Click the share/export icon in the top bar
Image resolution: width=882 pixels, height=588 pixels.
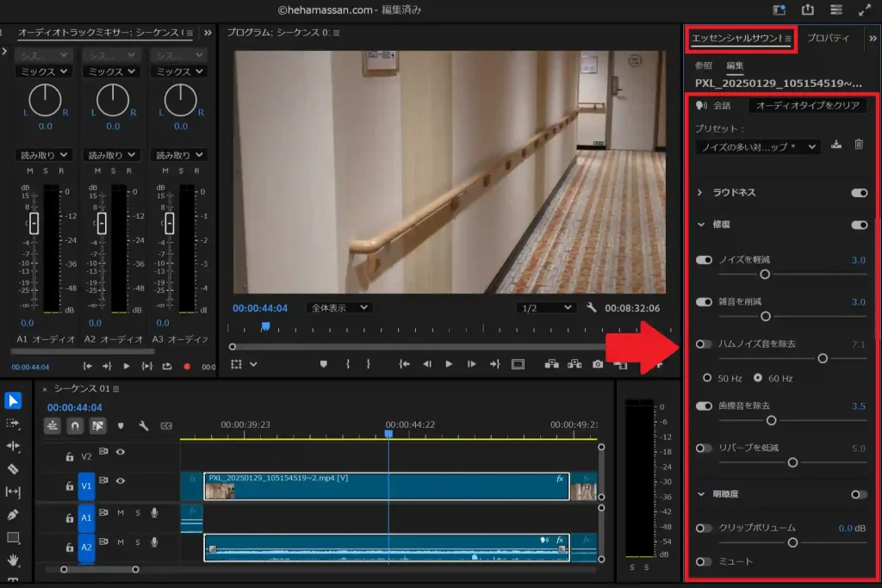tap(807, 10)
